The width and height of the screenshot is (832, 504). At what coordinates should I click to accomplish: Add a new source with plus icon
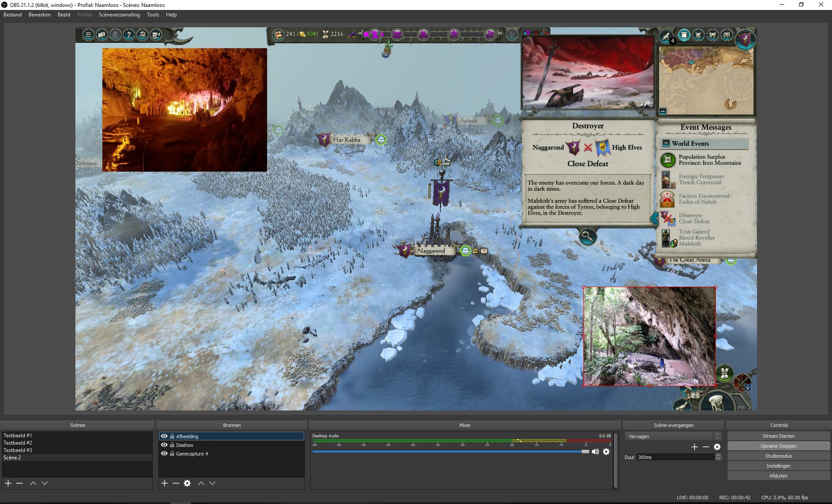click(164, 483)
